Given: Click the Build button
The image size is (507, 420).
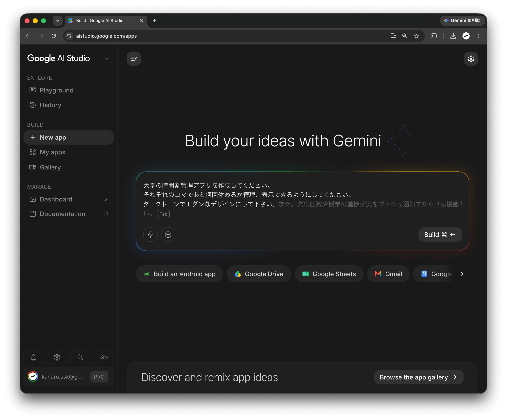Looking at the screenshot, I should tap(440, 235).
